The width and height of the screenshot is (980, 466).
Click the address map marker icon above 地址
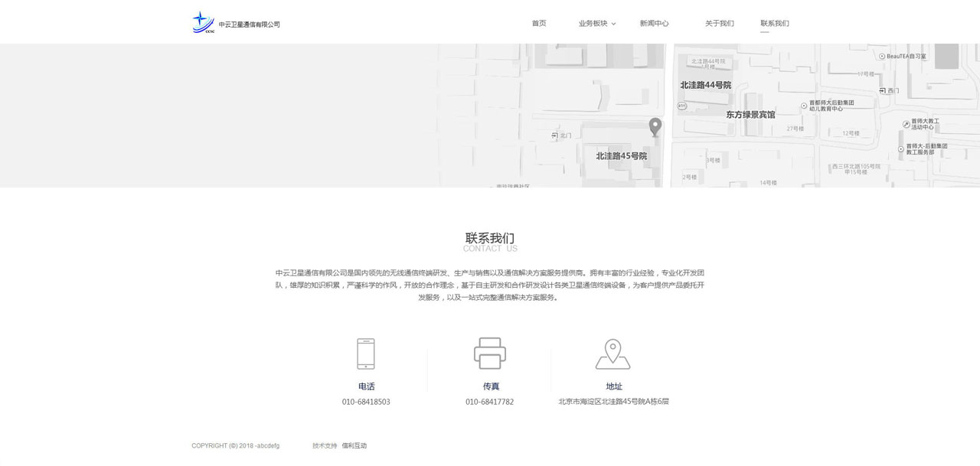612,354
